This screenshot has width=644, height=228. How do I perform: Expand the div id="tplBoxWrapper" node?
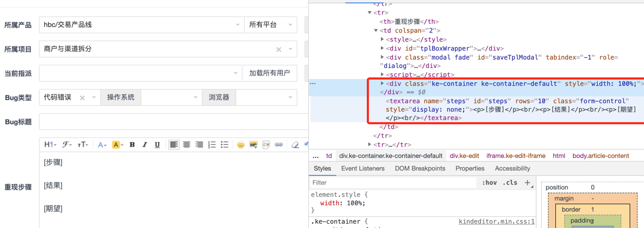point(383,48)
